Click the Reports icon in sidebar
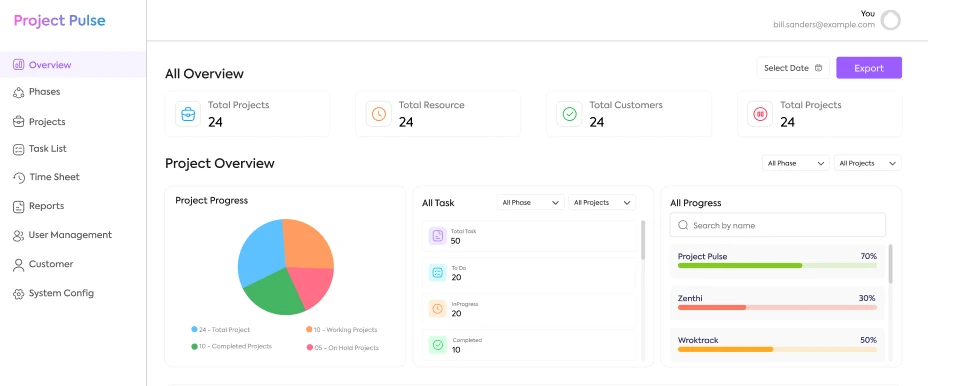 [18, 206]
